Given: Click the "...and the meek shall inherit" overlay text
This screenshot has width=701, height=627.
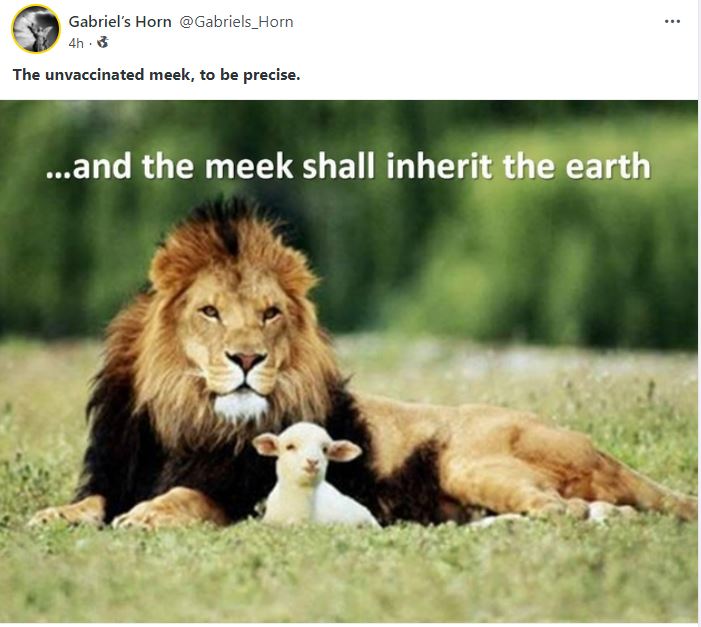Looking at the screenshot, I should tap(271, 166).
